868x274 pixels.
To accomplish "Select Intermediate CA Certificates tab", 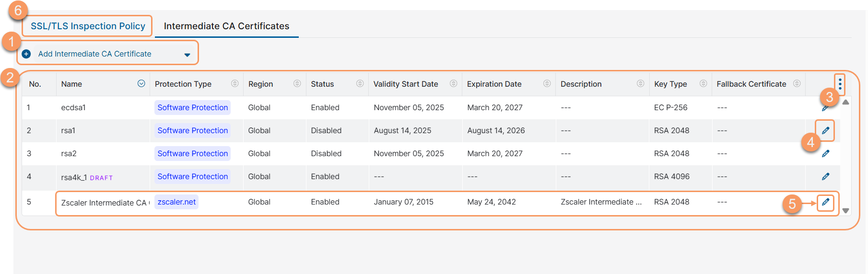I will (x=226, y=26).
